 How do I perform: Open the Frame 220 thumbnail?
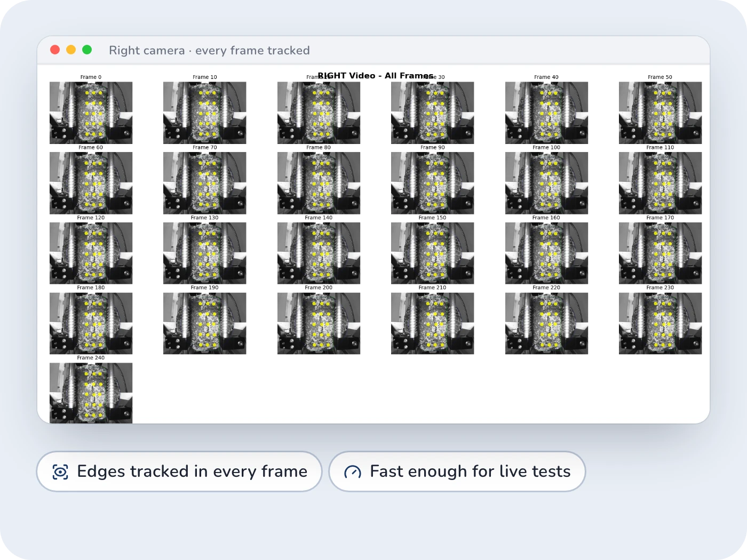546,323
